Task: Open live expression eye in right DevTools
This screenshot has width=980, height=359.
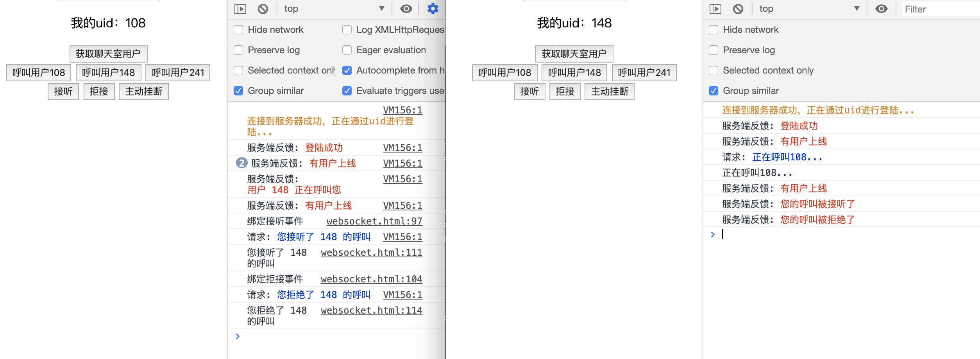Action: coord(881,9)
